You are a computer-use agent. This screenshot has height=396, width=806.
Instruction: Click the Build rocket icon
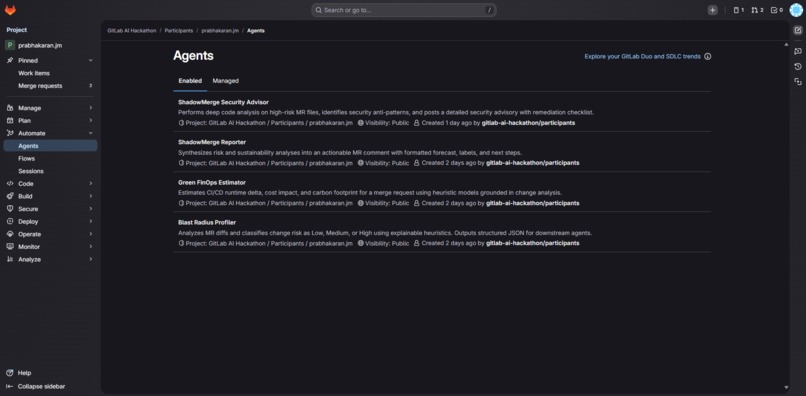pyautogui.click(x=10, y=196)
